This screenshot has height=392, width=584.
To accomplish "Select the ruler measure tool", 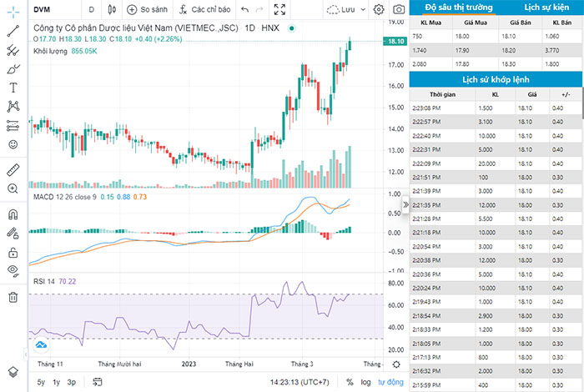I will (13, 170).
